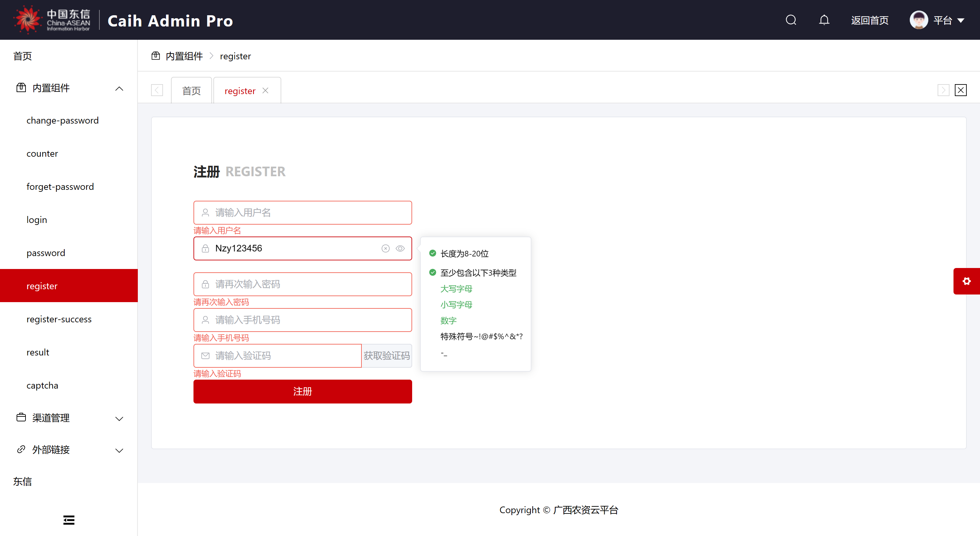Collapse sidebar using bottom menu-fold icon
This screenshot has width=980, height=536.
69,520
